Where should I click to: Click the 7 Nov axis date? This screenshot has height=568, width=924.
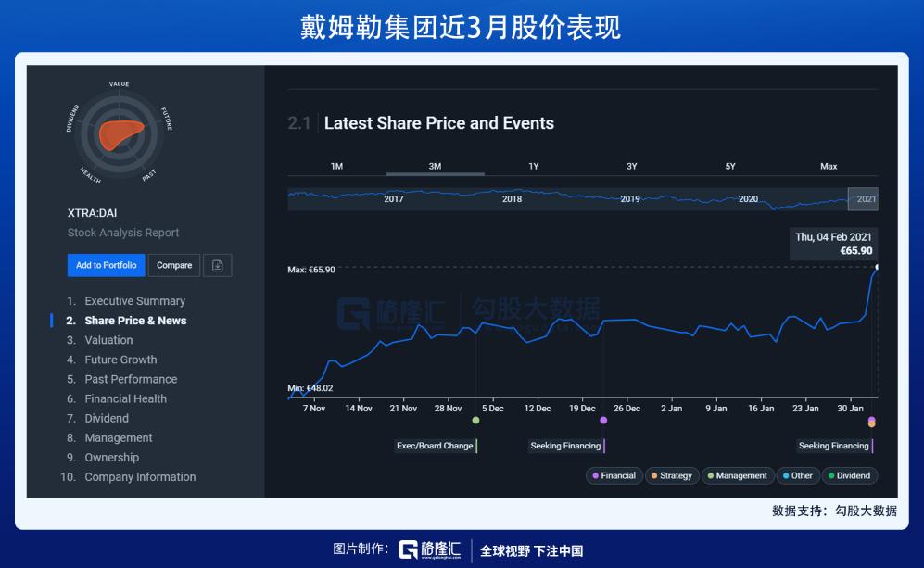[x=314, y=409]
